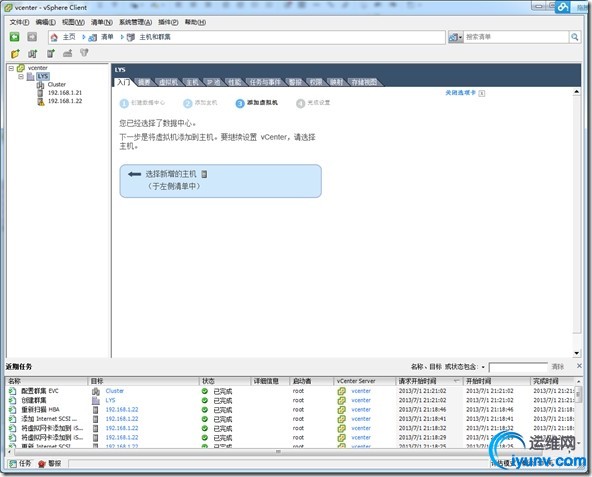Click the Cluster icon in inventory tree
Screen dimensions: 592x477
click(40, 85)
